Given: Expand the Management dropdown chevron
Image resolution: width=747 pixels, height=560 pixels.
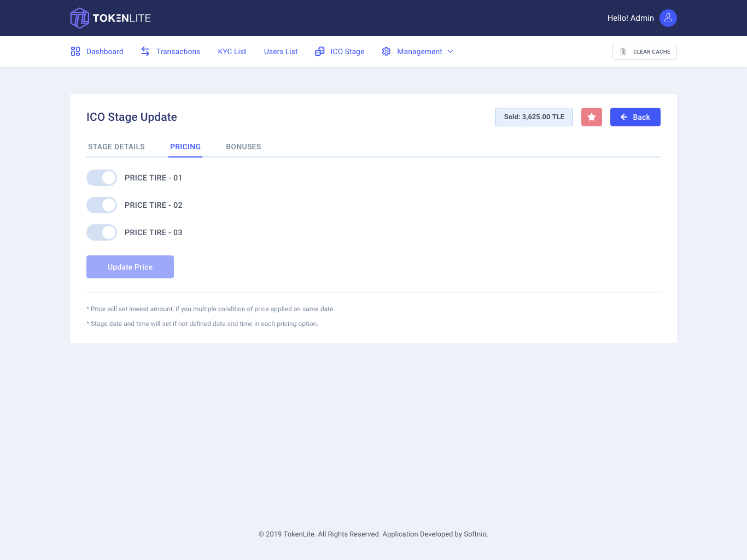Looking at the screenshot, I should 451,51.
